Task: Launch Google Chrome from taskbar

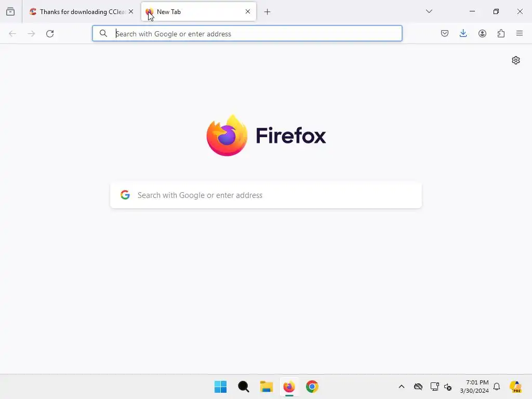Action: coord(312,387)
